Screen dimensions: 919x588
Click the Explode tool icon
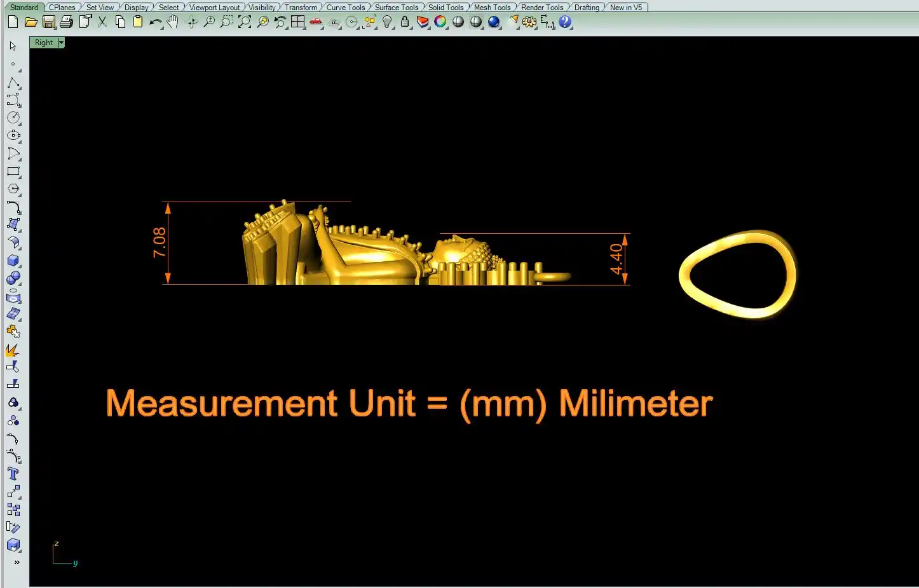click(x=13, y=350)
